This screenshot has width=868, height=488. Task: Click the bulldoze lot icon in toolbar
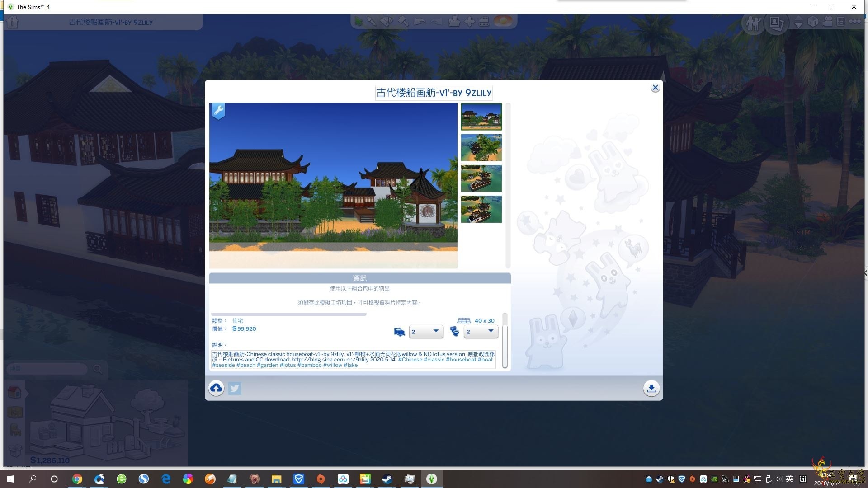click(x=484, y=22)
